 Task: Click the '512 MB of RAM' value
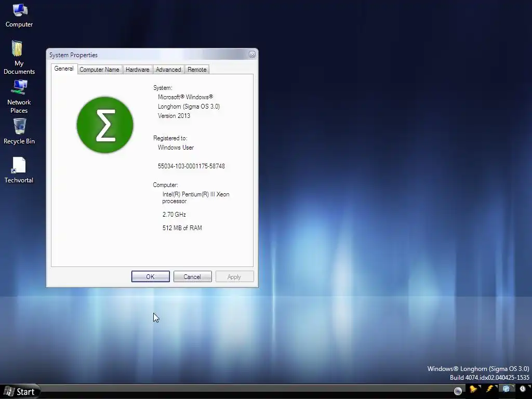click(x=182, y=228)
